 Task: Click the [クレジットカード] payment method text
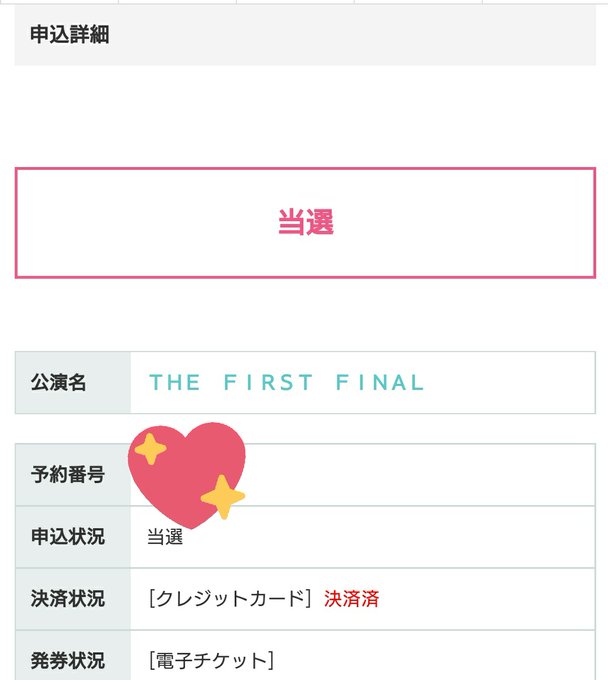coord(230,598)
